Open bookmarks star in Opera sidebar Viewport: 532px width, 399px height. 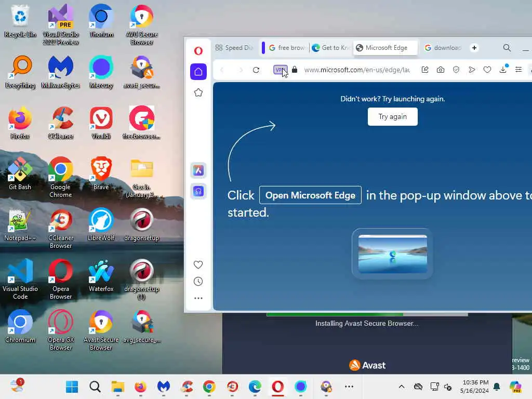point(198,92)
